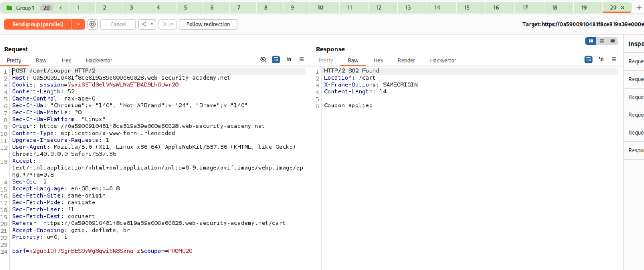Expand the Send group mode dropdown arrow

(x=78, y=25)
